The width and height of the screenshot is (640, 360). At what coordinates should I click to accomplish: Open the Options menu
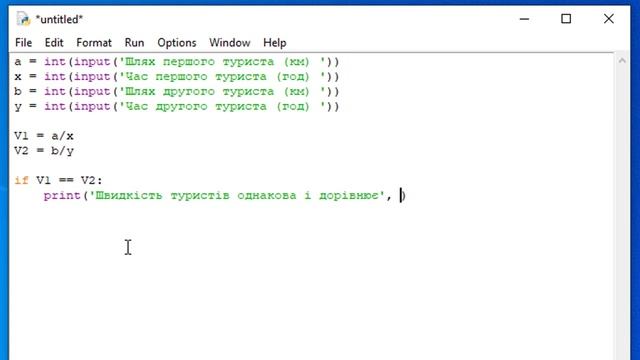point(177,43)
